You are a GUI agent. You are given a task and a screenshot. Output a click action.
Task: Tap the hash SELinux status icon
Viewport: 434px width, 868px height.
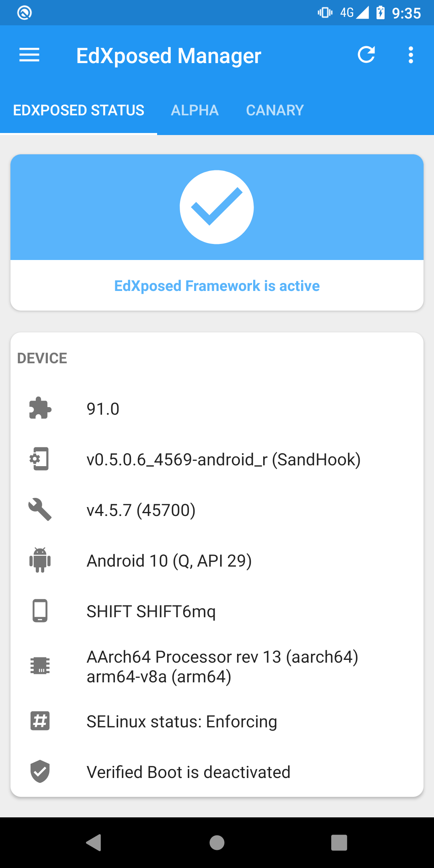(40, 721)
